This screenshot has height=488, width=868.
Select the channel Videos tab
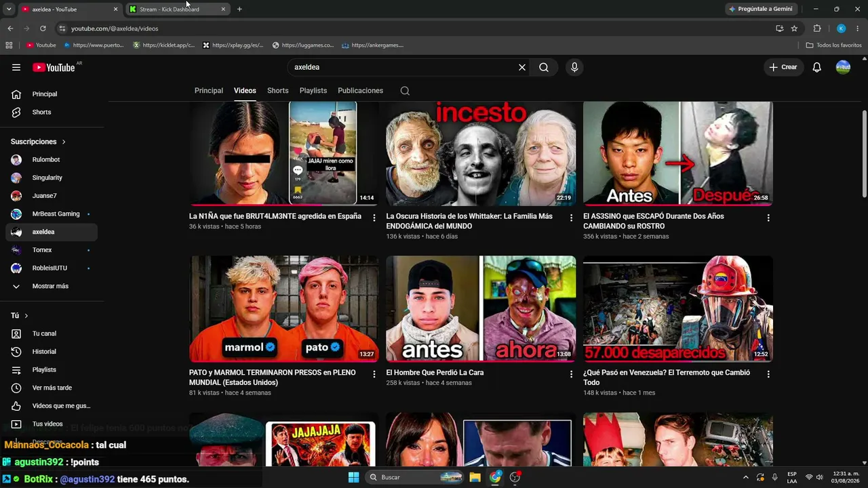pyautogui.click(x=245, y=91)
